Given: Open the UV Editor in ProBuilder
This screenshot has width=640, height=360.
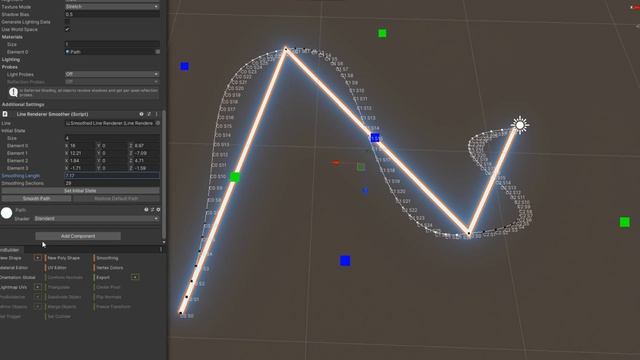Looking at the screenshot, I should point(57,268).
